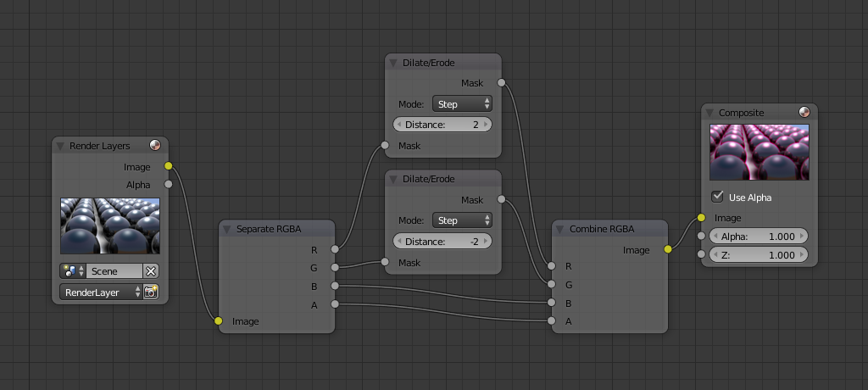The width and height of the screenshot is (868, 390).
Task: Increase Distance 2 with its right arrow
Action: 486,125
